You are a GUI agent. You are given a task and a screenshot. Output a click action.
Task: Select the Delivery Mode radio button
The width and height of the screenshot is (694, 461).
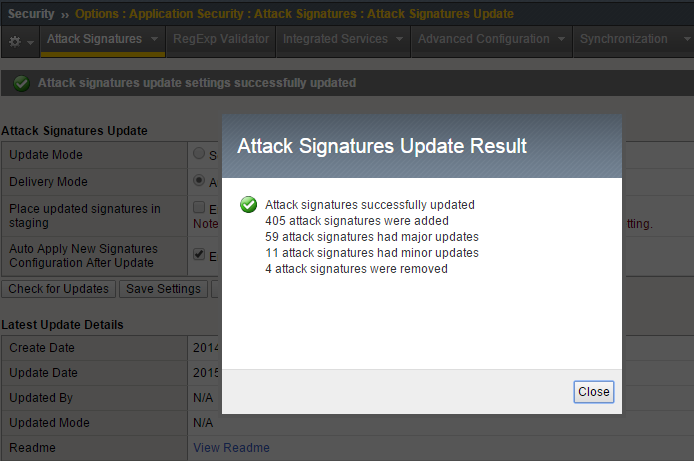pos(199,181)
